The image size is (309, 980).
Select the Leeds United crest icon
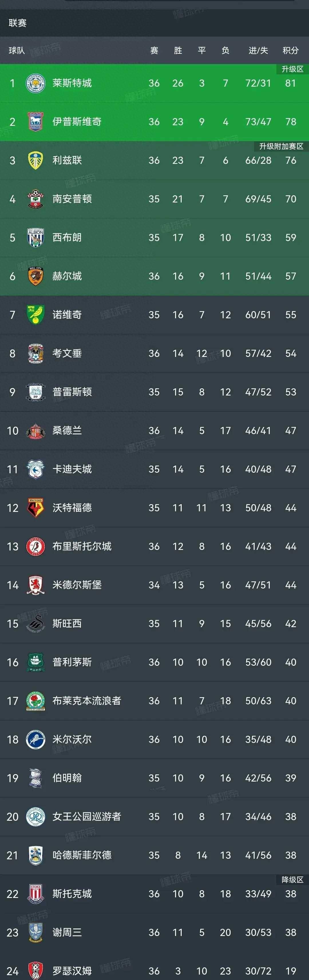(35, 160)
